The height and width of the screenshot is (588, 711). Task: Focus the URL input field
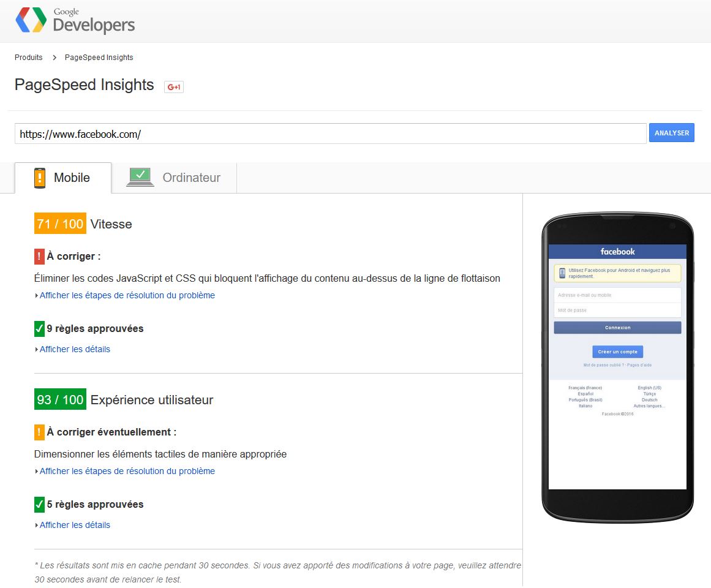331,134
